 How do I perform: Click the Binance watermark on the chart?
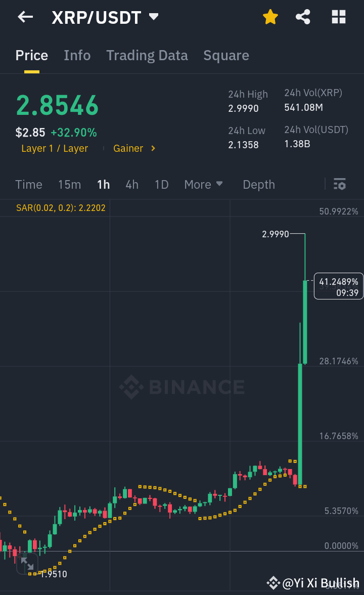pos(181,387)
